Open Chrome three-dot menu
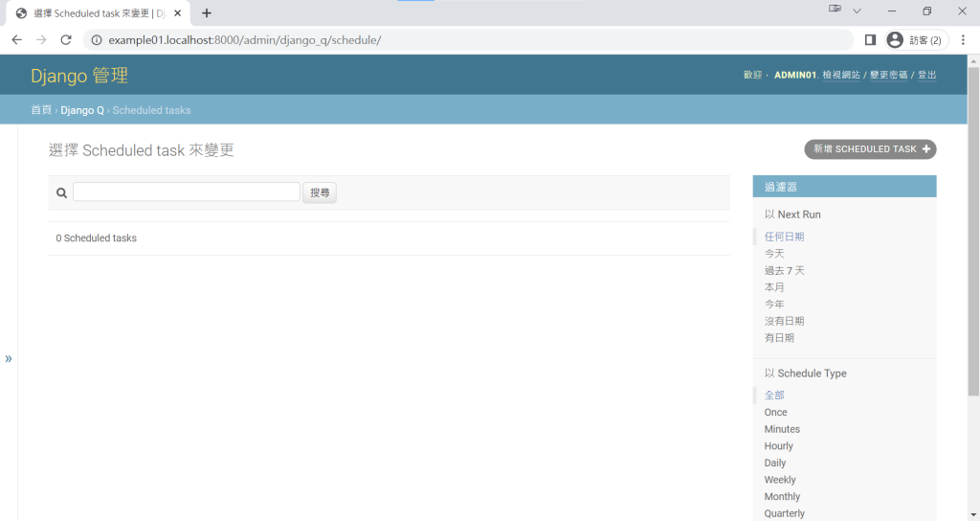 click(x=963, y=40)
